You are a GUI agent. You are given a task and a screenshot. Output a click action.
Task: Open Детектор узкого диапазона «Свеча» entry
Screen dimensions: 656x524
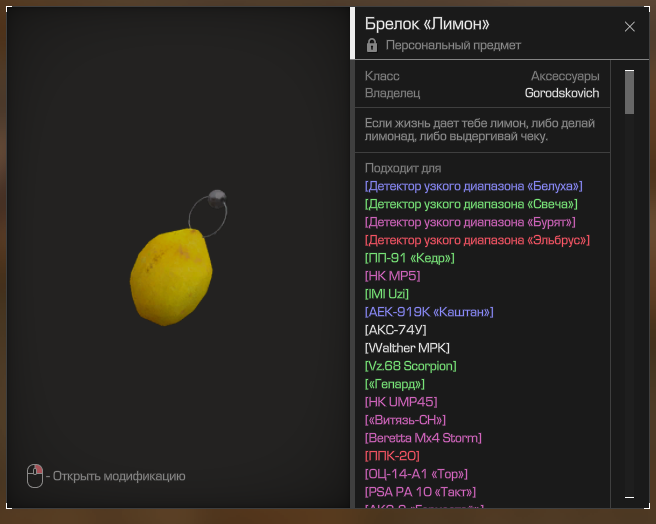click(x=471, y=204)
